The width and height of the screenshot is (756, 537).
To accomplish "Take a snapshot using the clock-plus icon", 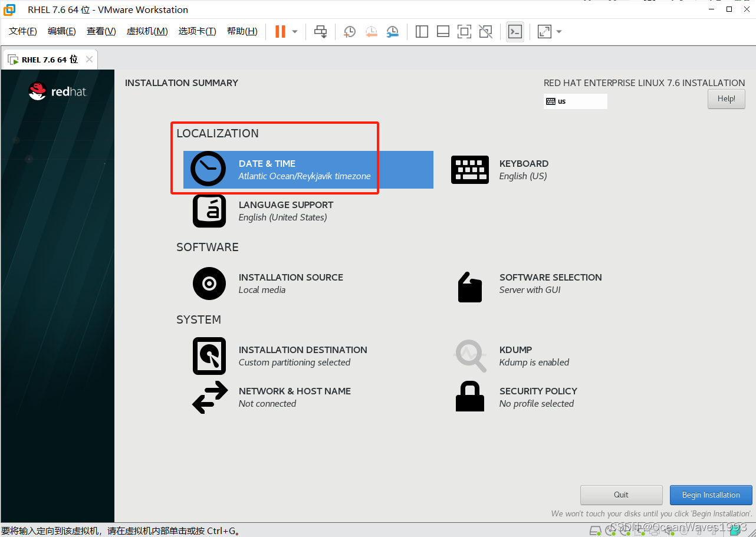I will point(350,31).
